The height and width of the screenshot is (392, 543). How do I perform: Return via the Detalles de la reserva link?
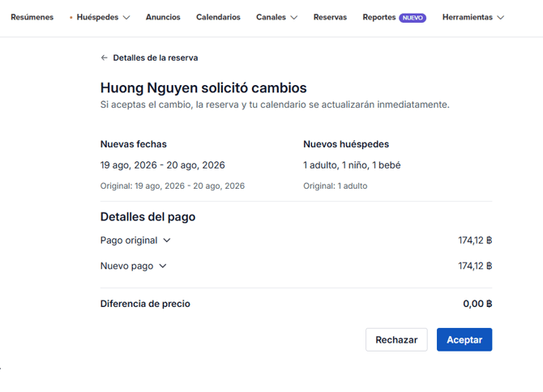coord(155,58)
